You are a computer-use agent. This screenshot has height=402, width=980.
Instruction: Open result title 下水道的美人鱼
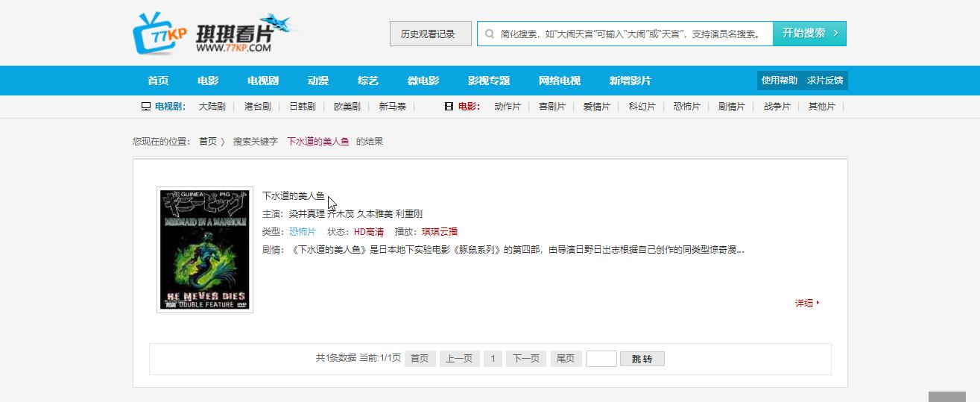(x=294, y=196)
